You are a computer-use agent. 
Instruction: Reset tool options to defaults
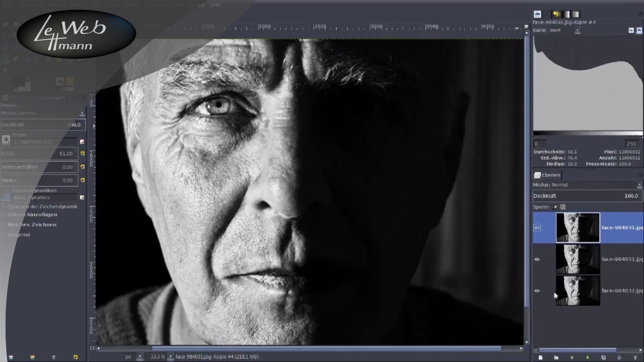(x=75, y=357)
